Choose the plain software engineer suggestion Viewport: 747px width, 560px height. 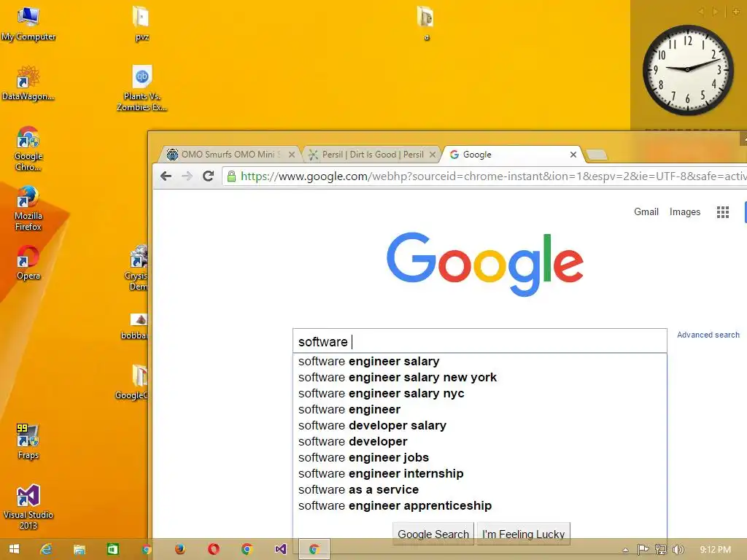(x=480, y=410)
